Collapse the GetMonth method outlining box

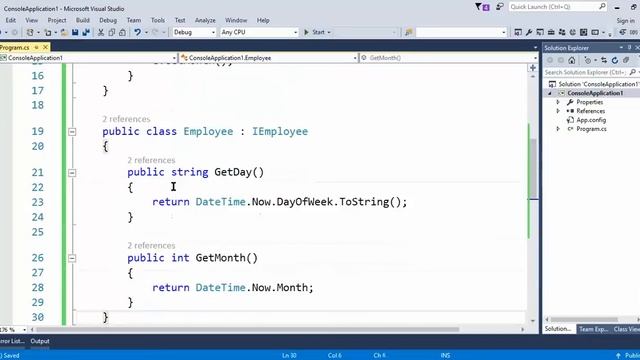tap(72, 258)
